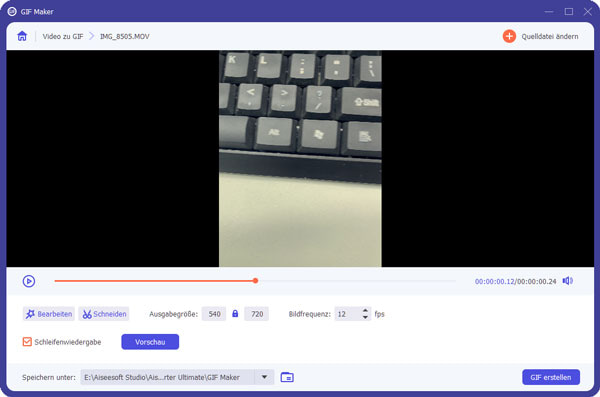Minimize the GIF Maker window
Image resolution: width=600 pixels, height=397 pixels.
pyautogui.click(x=549, y=12)
